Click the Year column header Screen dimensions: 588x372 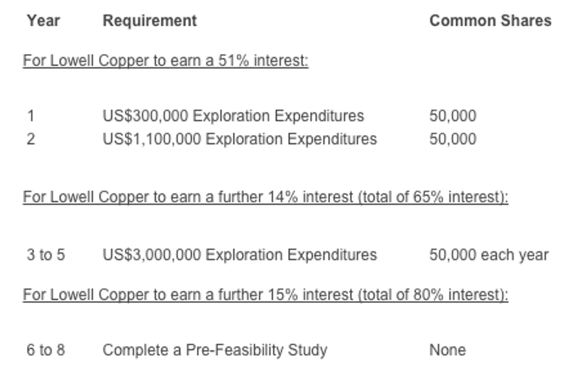[43, 21]
